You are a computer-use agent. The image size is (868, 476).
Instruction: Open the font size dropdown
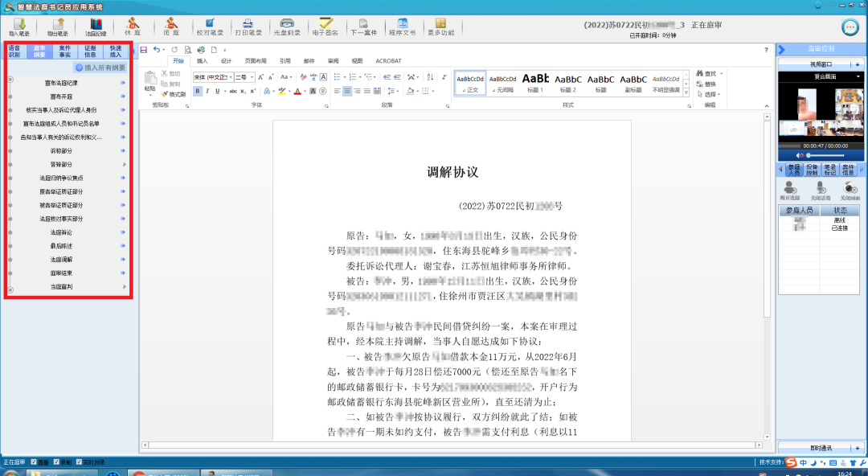[252, 77]
